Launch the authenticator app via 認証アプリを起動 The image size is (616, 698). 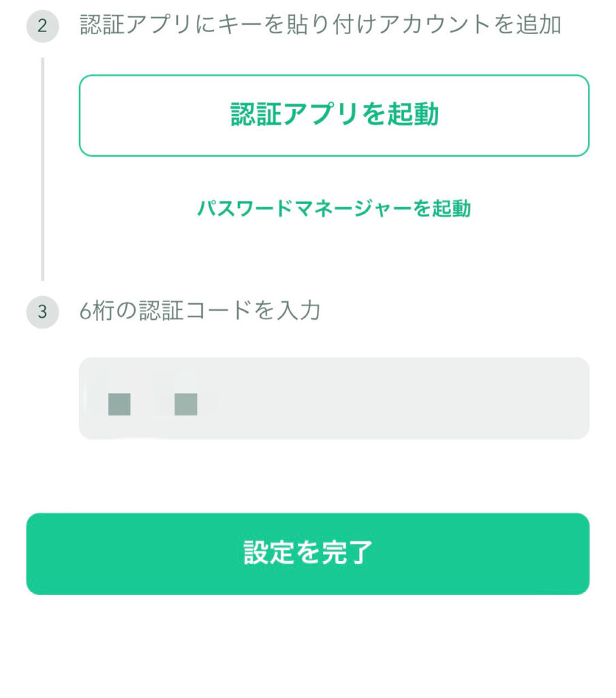335,115
